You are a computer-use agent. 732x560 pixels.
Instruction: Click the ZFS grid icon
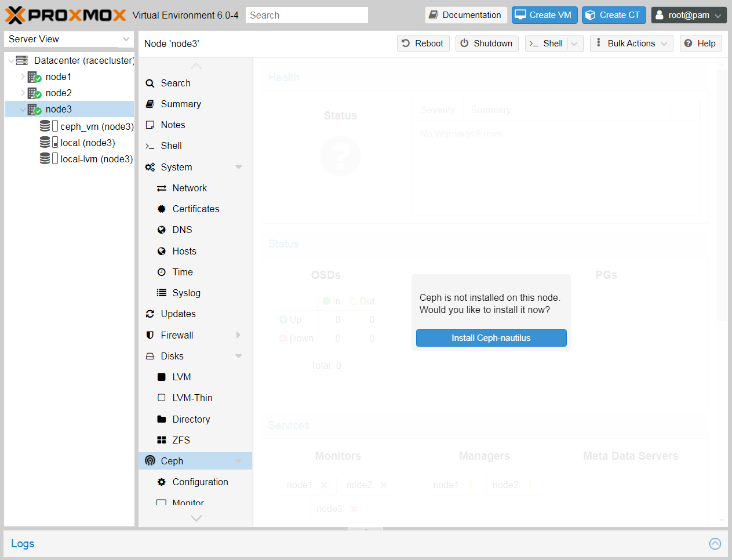[x=162, y=440]
